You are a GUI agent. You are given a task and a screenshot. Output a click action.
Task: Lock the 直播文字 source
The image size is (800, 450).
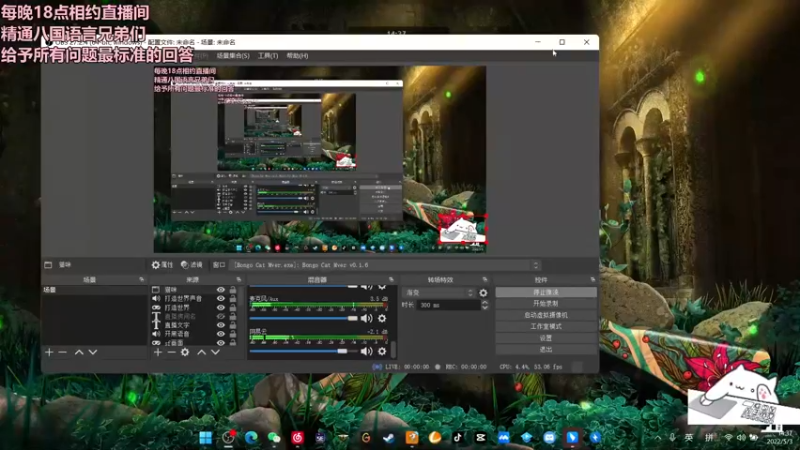pos(233,325)
